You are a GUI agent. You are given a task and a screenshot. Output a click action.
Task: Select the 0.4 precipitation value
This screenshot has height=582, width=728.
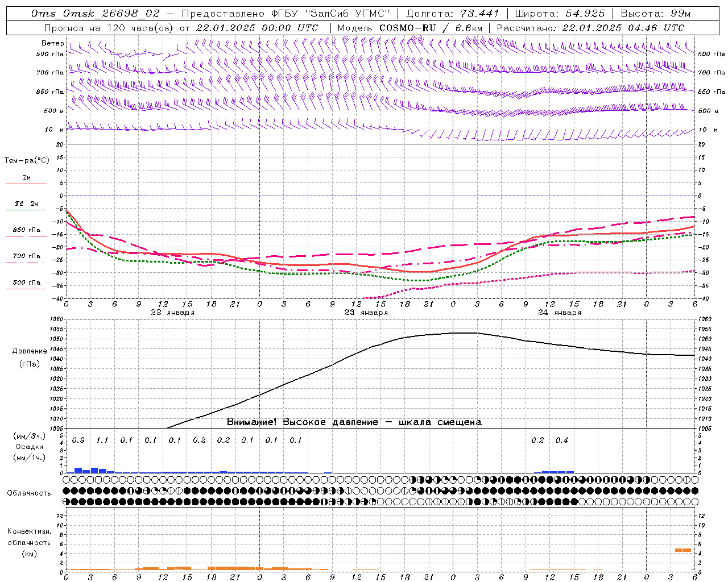pos(562,440)
